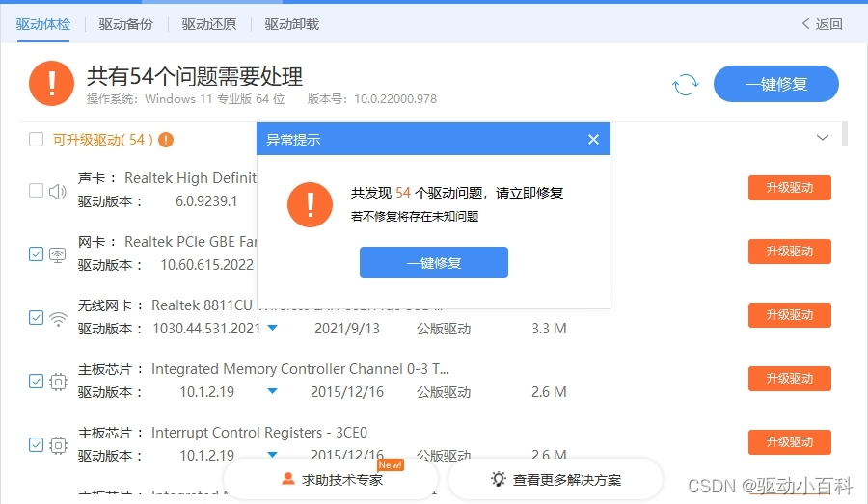Click the 求助技术专家 button
Viewport: 868px width, 504px height.
coord(331,479)
